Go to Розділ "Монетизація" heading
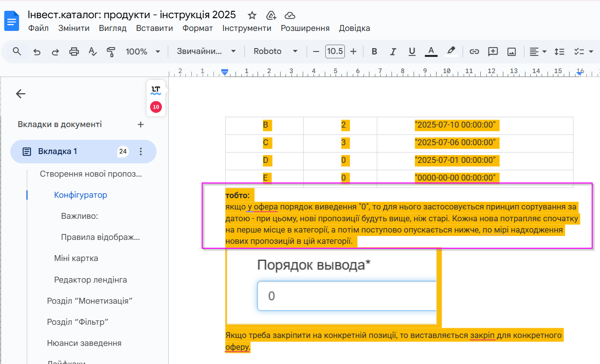This screenshot has width=600, height=364. point(90,301)
